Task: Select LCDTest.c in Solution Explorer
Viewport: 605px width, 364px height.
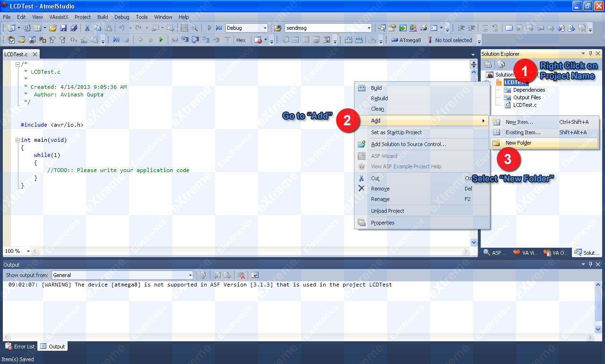Action: 525,105
